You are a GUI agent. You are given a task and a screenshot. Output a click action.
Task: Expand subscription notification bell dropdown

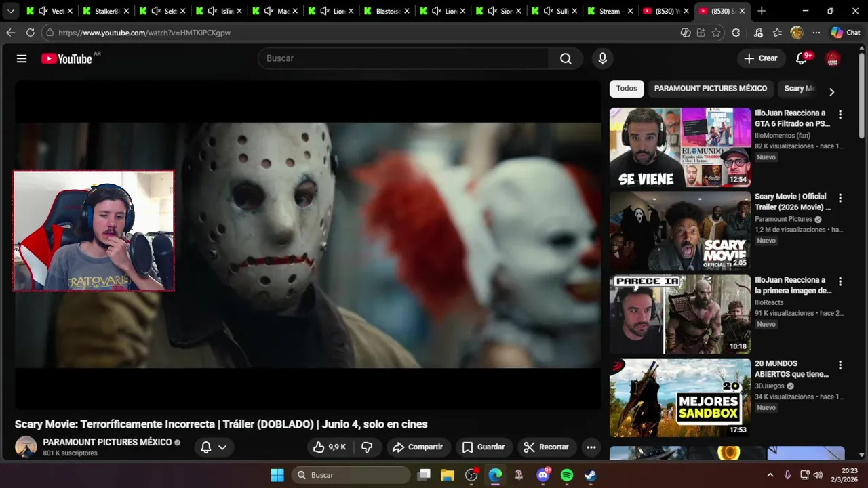coord(214,447)
